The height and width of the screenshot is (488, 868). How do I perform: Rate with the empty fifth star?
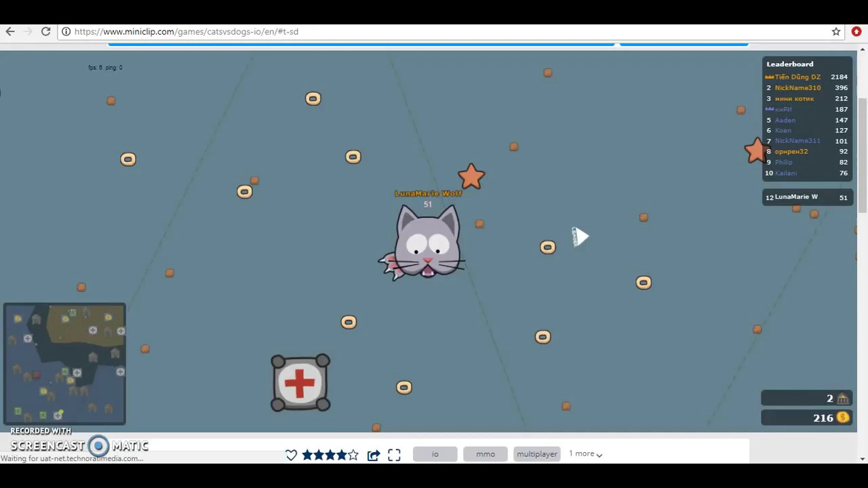(x=353, y=455)
